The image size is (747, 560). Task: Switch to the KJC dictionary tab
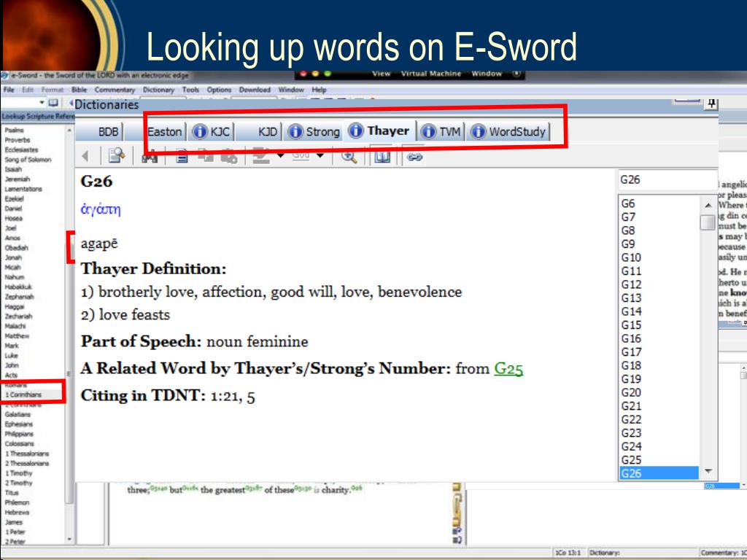coord(212,131)
